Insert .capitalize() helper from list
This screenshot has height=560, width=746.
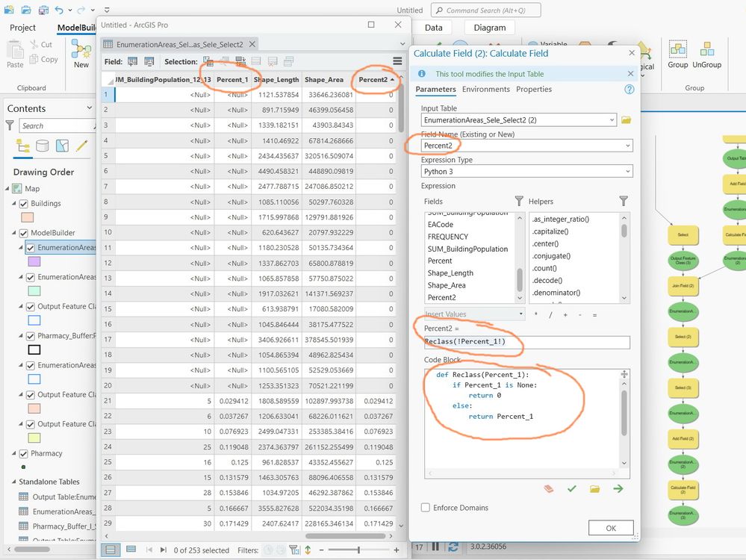(550, 231)
